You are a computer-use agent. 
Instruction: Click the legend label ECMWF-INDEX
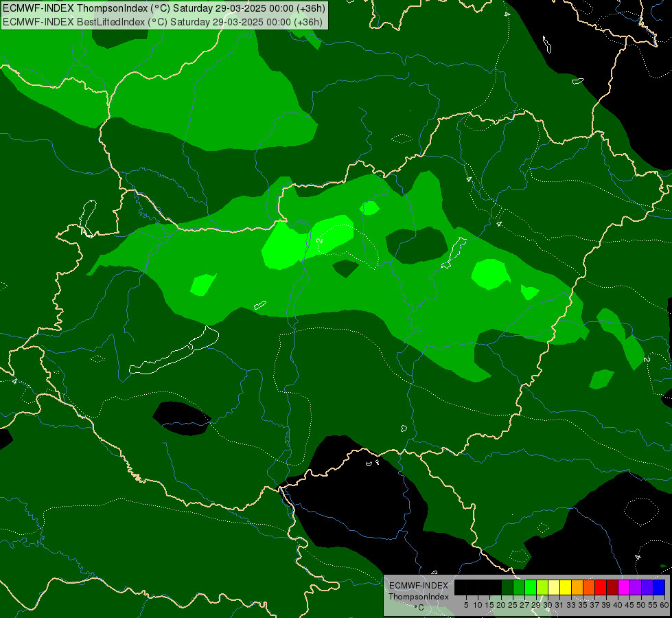419,586
